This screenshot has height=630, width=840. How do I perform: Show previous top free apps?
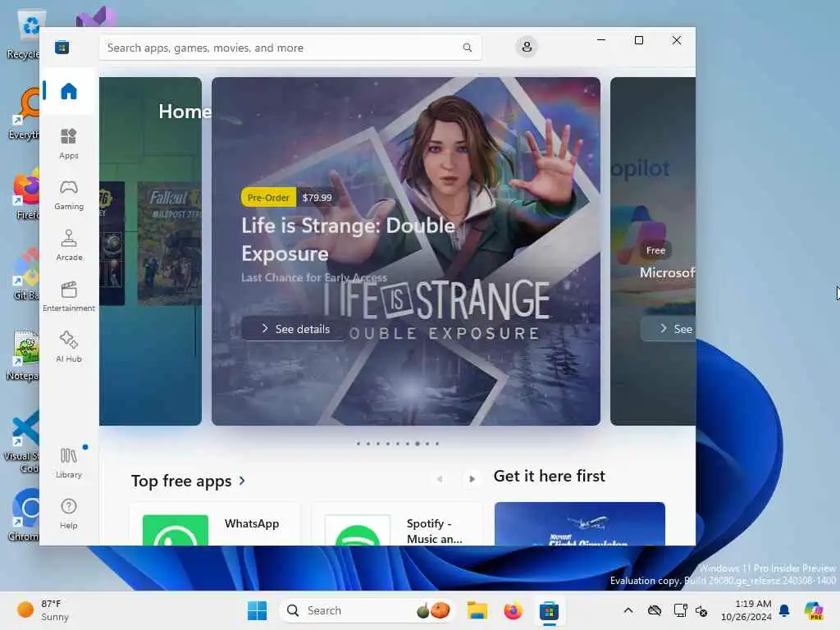click(x=440, y=479)
